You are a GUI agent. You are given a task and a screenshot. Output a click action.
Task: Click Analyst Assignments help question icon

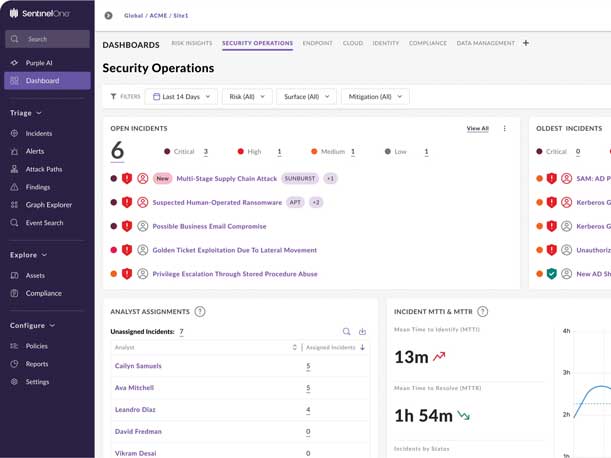[200, 312]
